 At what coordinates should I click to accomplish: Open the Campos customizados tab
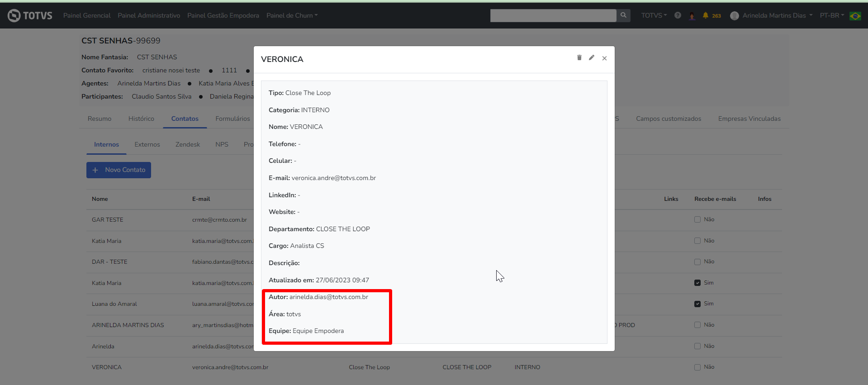[669, 119]
